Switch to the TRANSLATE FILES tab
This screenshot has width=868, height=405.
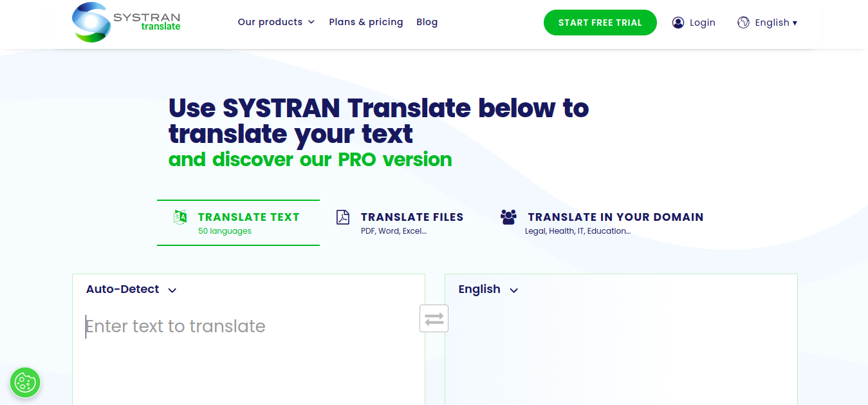(400, 223)
